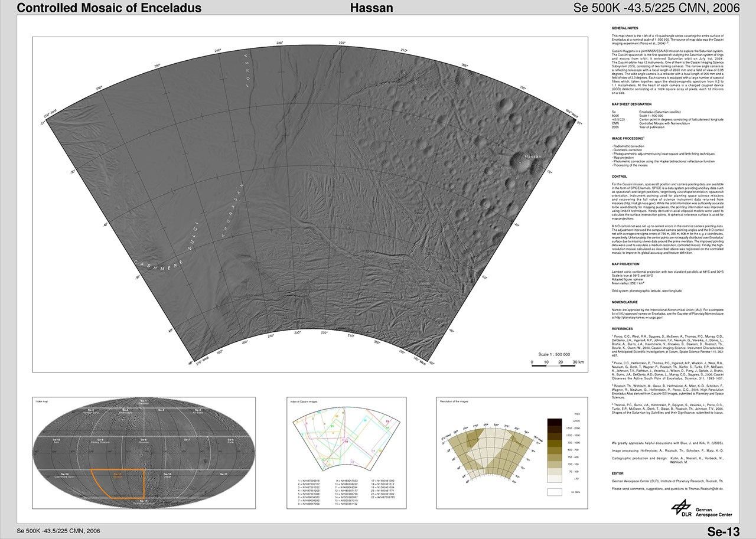Click the REFERENCES heading

point(623,329)
